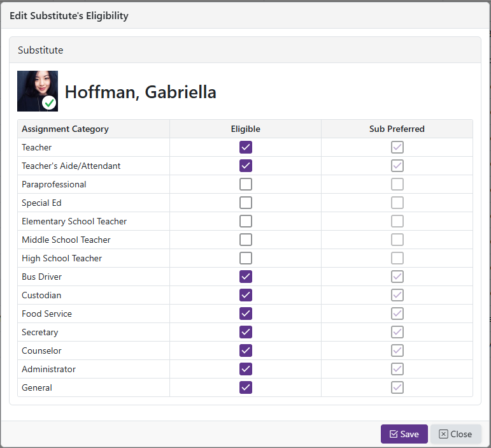
Task: Enable Eligible for Paraprofessional
Action: click(246, 184)
